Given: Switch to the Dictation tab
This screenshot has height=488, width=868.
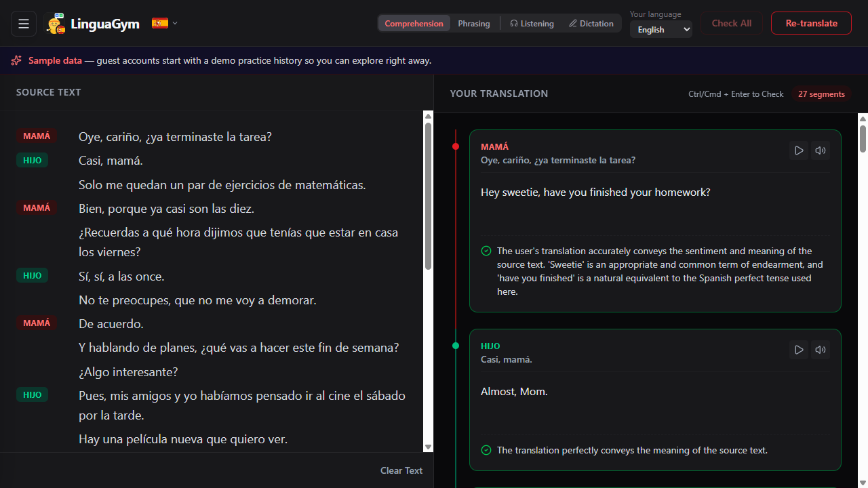Looking at the screenshot, I should click(x=591, y=23).
